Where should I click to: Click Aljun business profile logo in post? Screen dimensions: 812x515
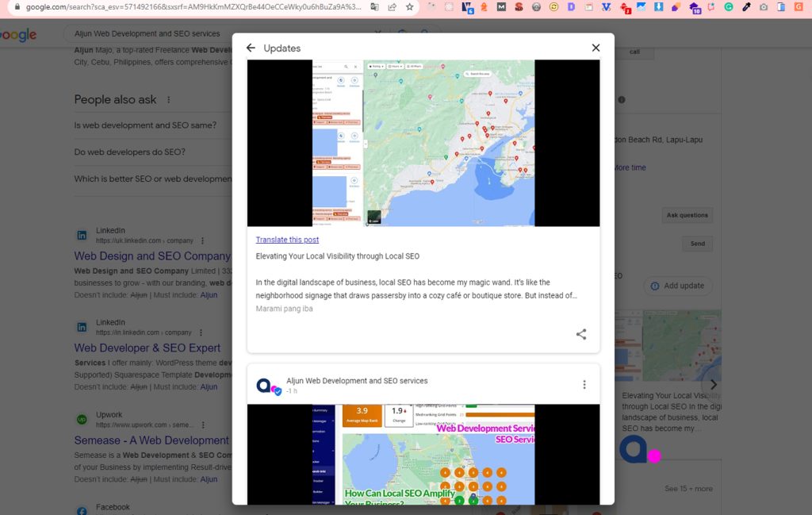click(x=269, y=386)
